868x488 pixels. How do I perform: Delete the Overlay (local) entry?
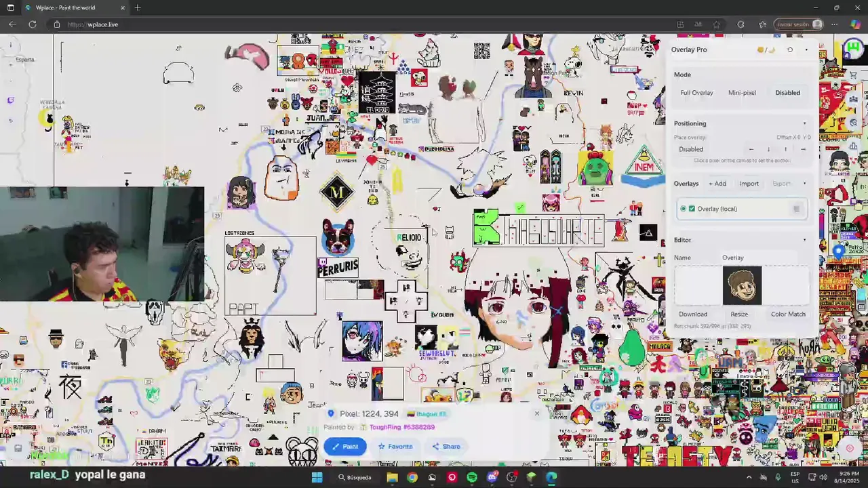point(797,209)
